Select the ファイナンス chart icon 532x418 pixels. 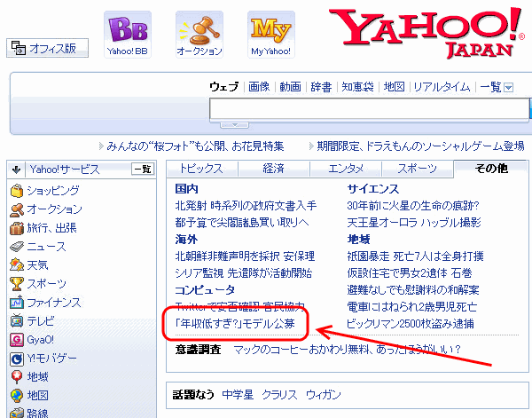[x=17, y=303]
